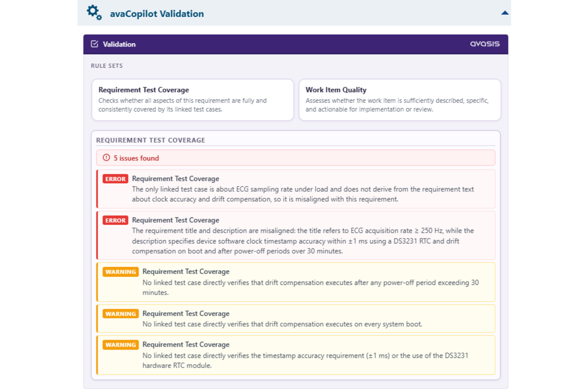588x389 pixels.
Task: Open the Requirement Test Coverage rule set card
Action: (x=193, y=100)
